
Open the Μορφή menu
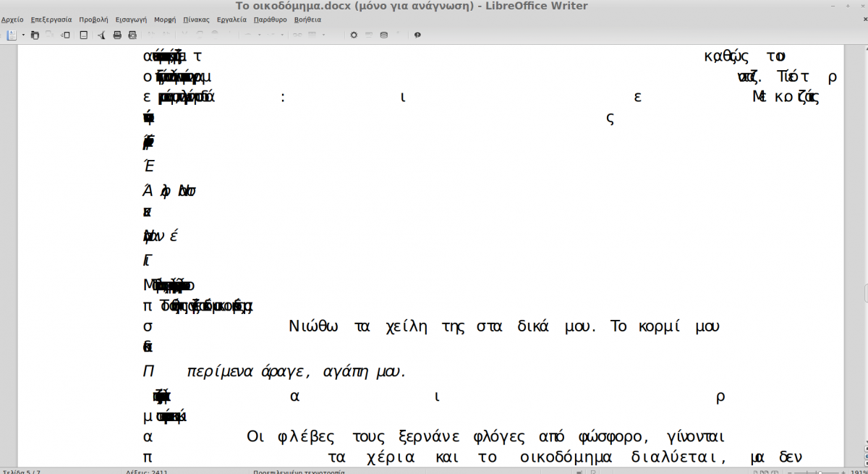pyautogui.click(x=166, y=20)
